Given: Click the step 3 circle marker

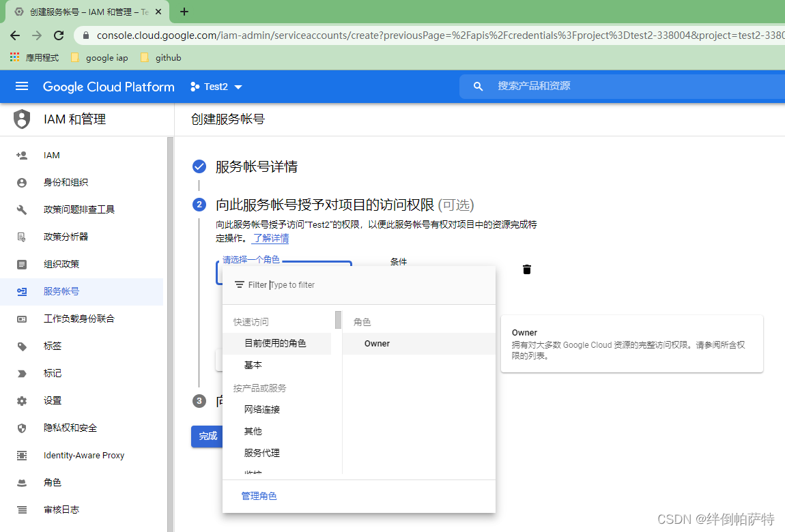Looking at the screenshot, I should pos(199,401).
